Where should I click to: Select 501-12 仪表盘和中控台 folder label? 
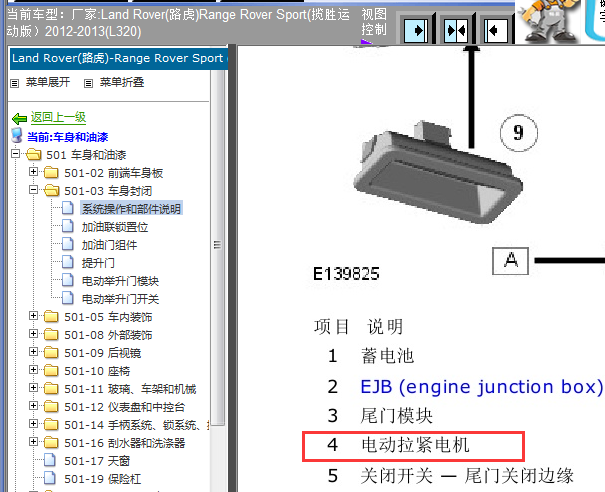(125, 407)
